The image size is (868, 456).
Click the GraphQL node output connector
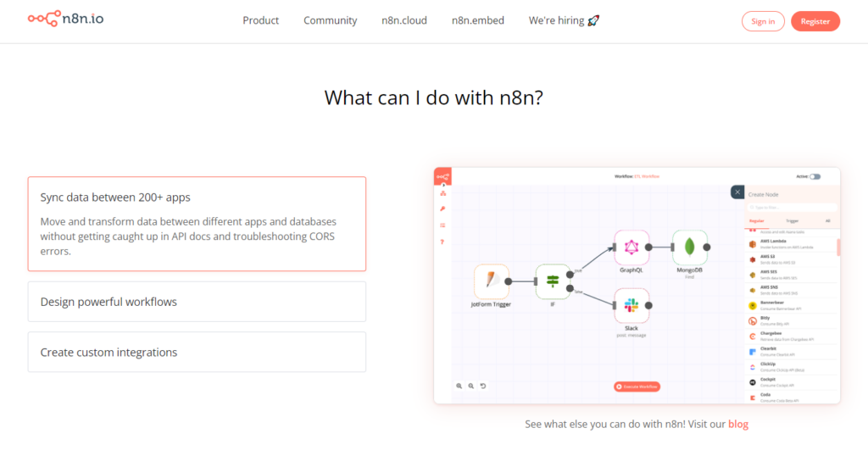pyautogui.click(x=648, y=247)
